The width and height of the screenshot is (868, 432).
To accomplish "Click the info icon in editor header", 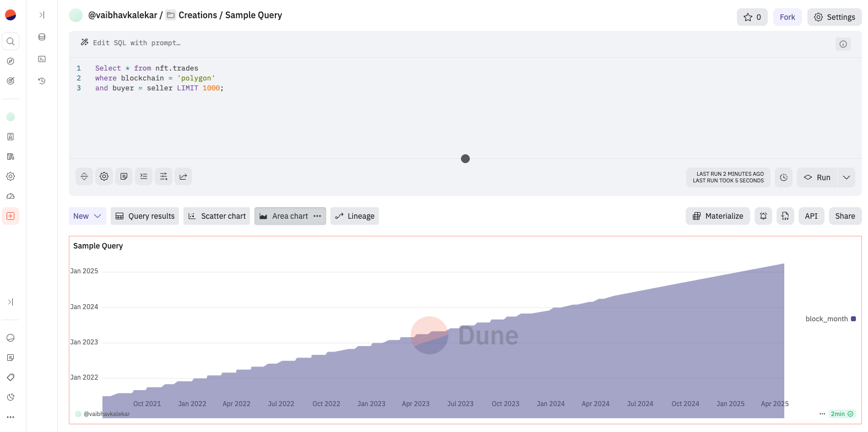I will [843, 44].
